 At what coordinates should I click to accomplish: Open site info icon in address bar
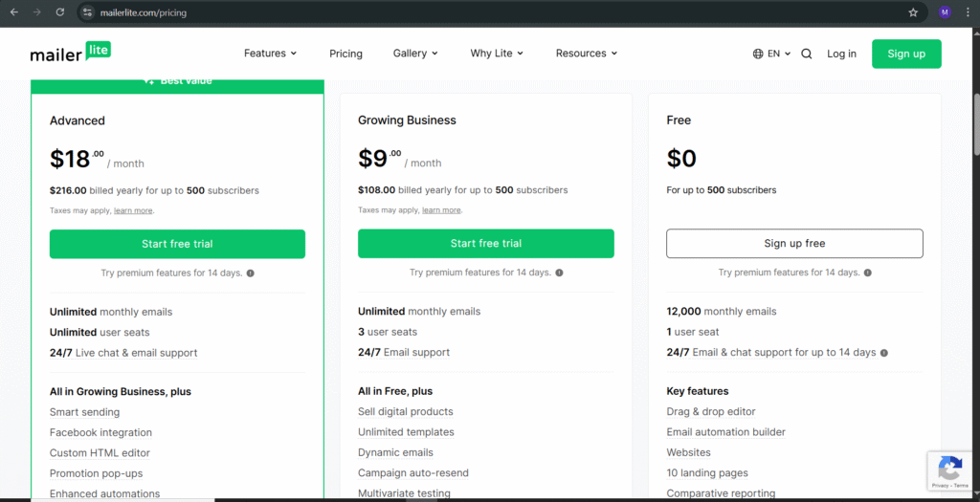[87, 12]
